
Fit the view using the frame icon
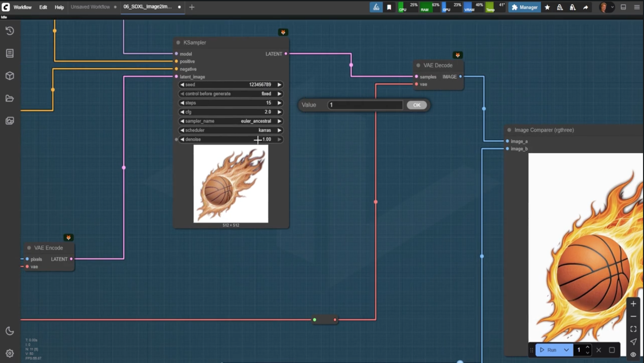pyautogui.click(x=634, y=329)
